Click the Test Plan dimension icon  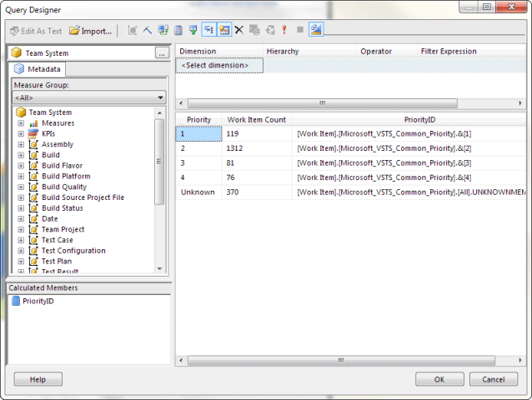tap(33, 261)
